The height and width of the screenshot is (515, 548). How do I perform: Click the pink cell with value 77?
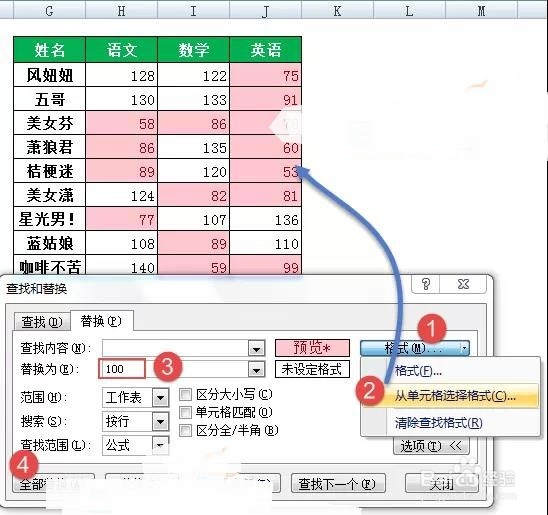coord(122,219)
